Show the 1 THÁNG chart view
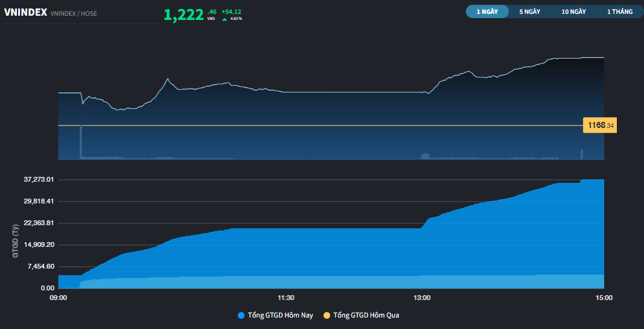Image resolution: width=644 pixels, height=329 pixels. [x=620, y=11]
